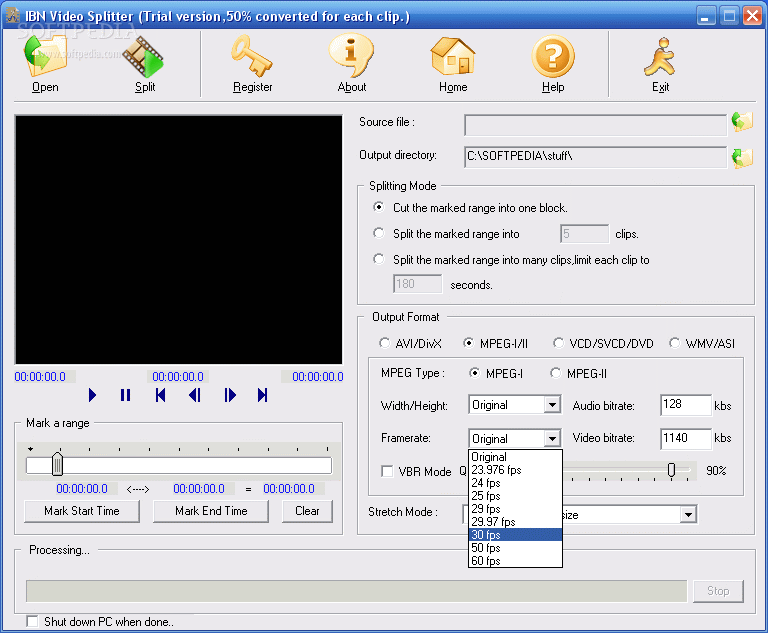Select highlighted '30 fps' framerate
Screen dimensions: 768x633
[x=515, y=535]
